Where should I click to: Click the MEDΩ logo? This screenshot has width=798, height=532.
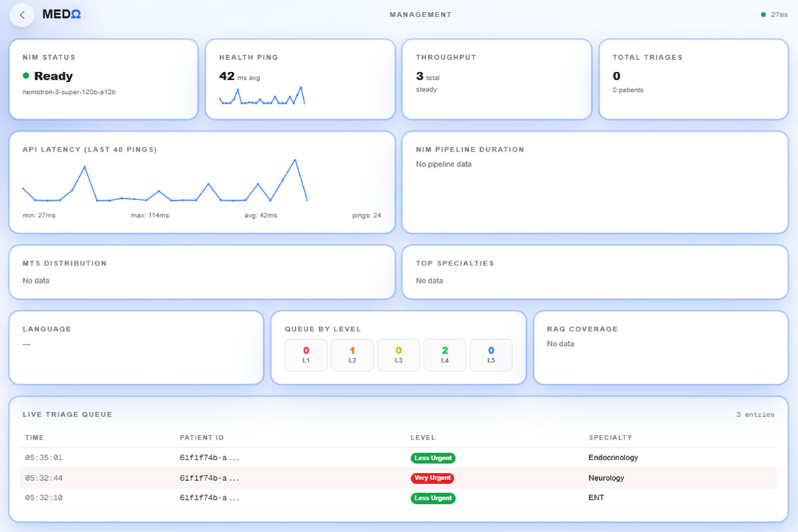point(61,15)
